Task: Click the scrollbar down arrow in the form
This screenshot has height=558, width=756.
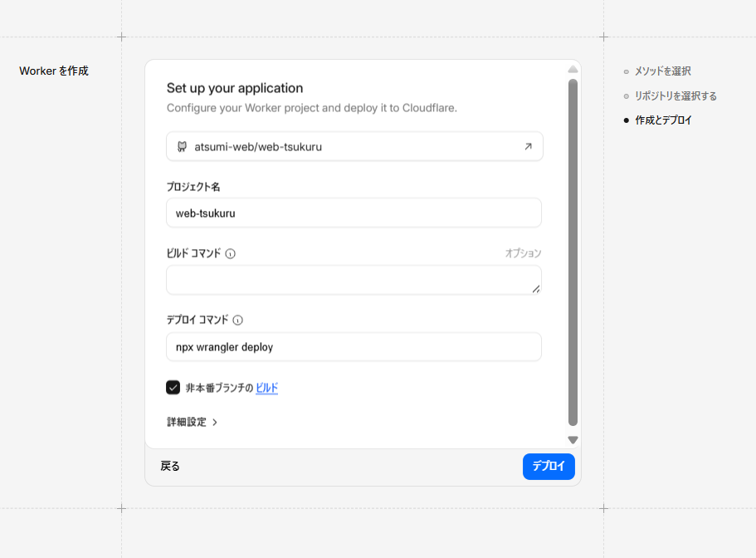Action: (573, 439)
